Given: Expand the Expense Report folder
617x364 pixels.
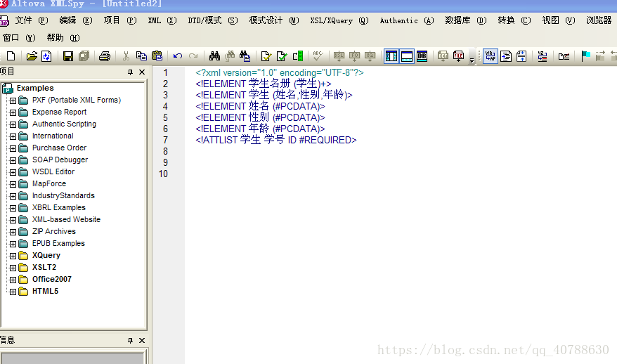Looking at the screenshot, I should (x=13, y=112).
